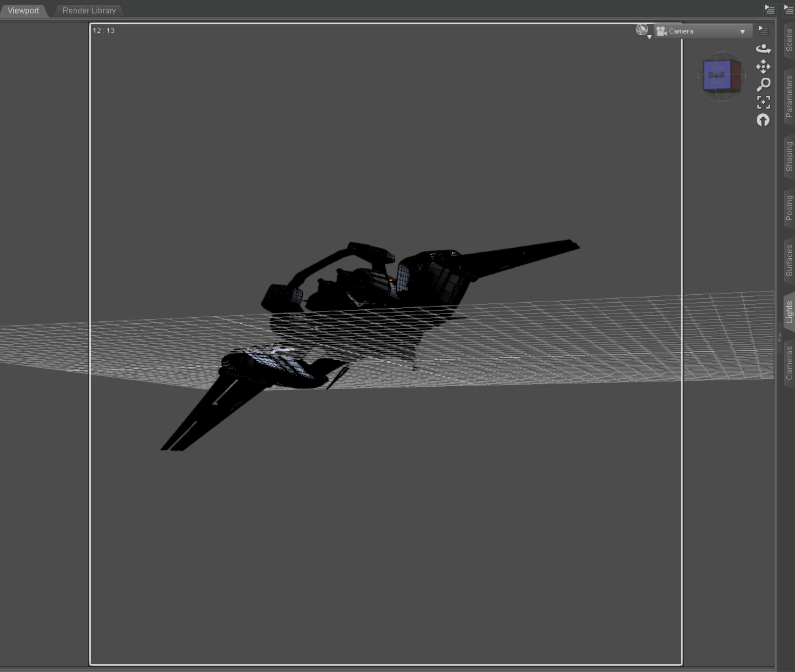Switch to the Viewport tab
The width and height of the screenshot is (795, 672).
pyautogui.click(x=23, y=10)
